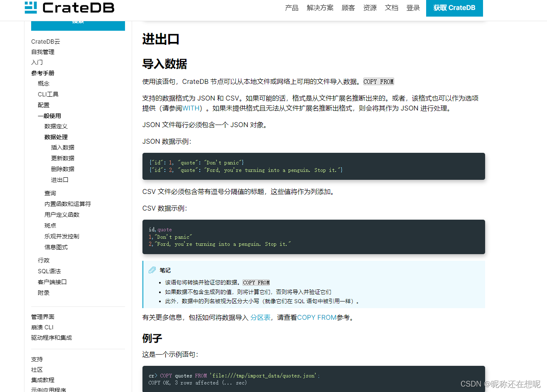Viewport: 547px width, 392px height.
Task: Open SQL语法 in the sidebar
Action: (49, 271)
